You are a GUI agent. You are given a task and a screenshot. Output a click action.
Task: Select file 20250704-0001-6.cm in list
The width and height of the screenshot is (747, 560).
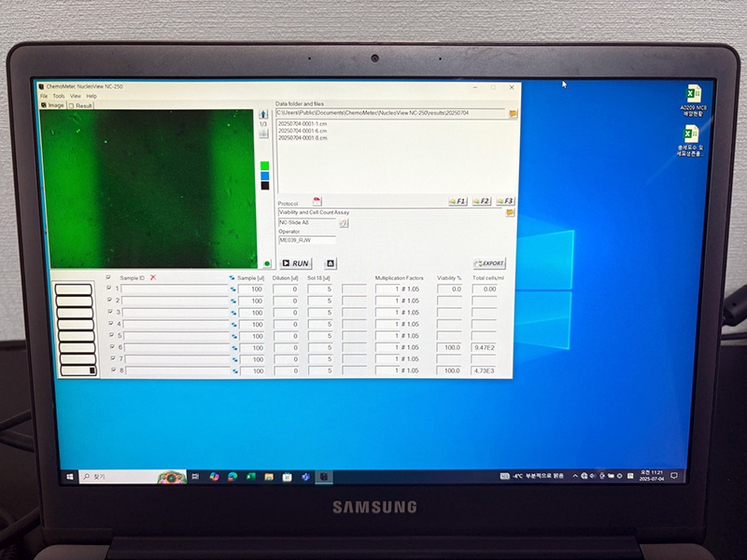tap(302, 131)
